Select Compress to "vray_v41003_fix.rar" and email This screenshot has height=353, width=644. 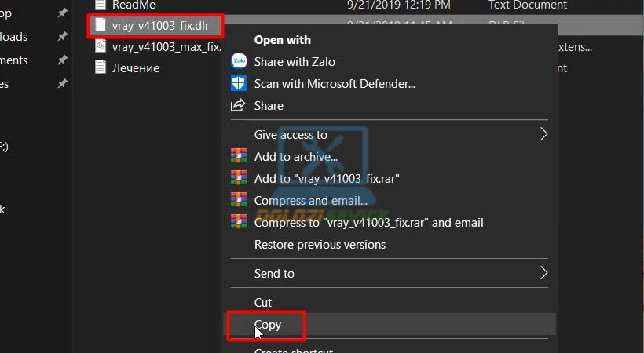[368, 223]
